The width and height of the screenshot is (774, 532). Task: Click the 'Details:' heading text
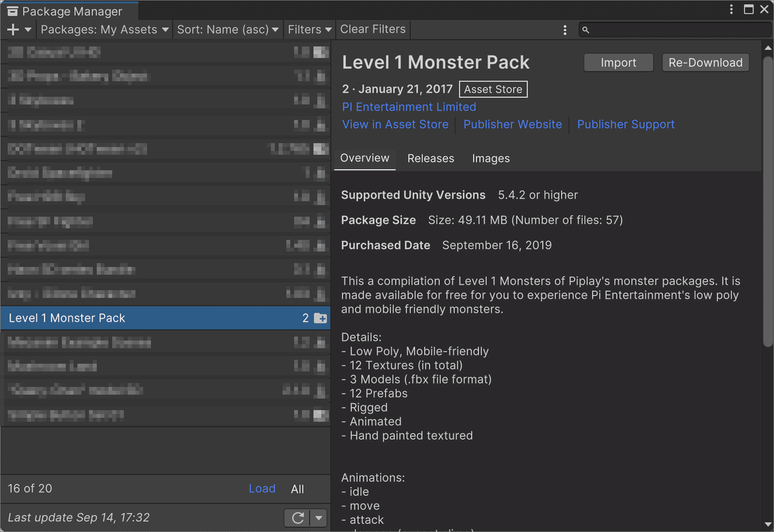click(x=362, y=337)
